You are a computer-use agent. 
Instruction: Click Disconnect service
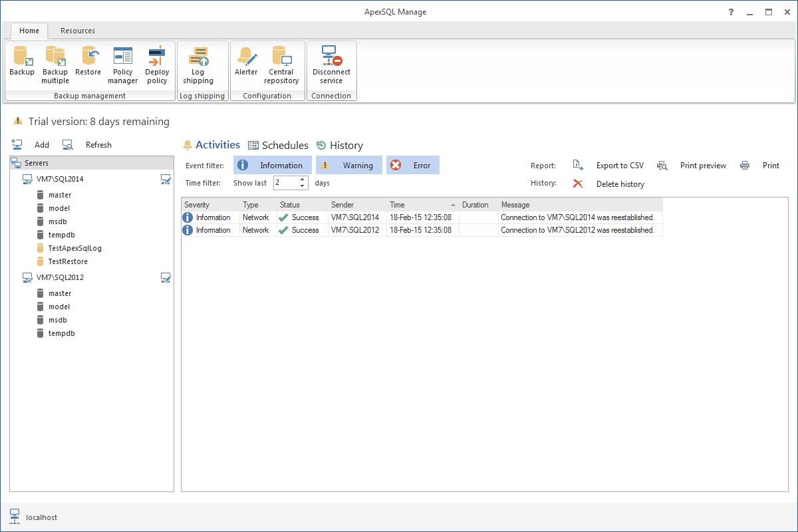point(331,65)
